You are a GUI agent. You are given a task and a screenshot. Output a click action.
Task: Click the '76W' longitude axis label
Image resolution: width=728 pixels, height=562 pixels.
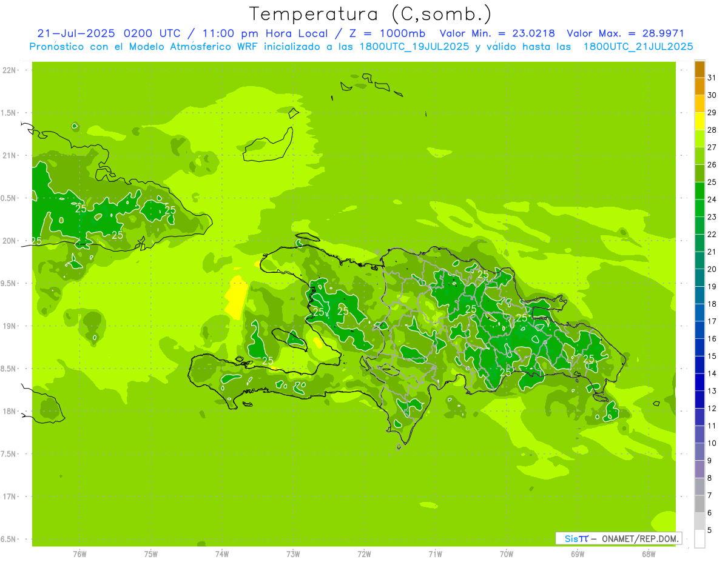79,554
